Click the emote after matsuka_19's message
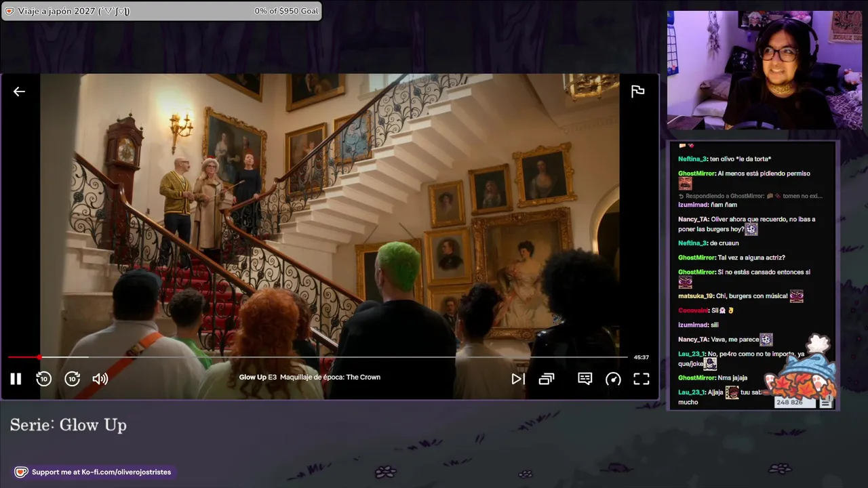The height and width of the screenshot is (488, 868). [x=796, y=296]
